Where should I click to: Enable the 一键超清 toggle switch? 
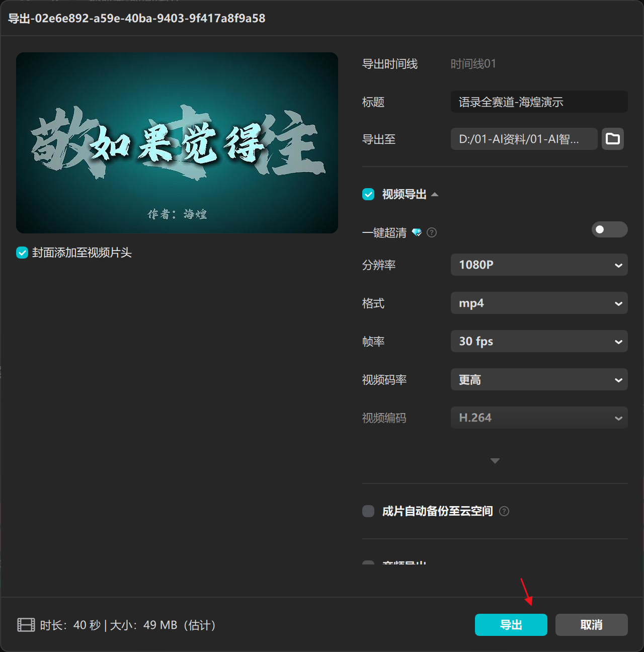(609, 229)
